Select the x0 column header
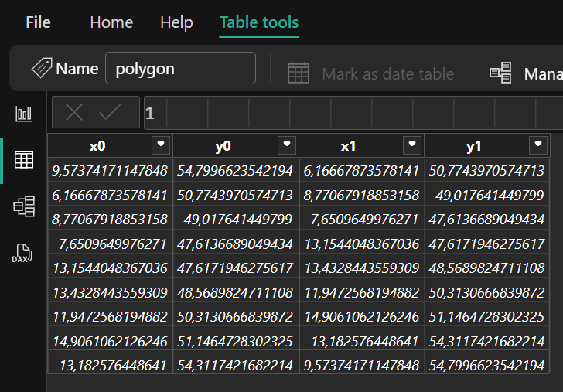 coord(97,146)
